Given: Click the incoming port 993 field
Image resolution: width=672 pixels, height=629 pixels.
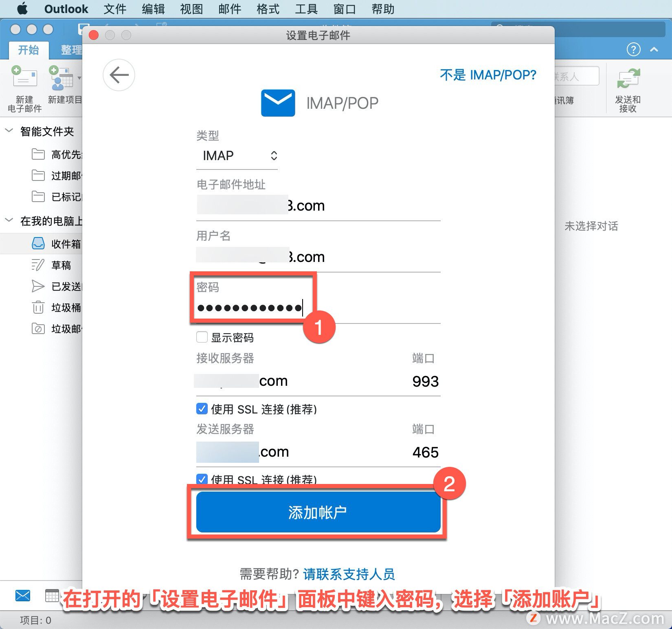Looking at the screenshot, I should [x=425, y=381].
